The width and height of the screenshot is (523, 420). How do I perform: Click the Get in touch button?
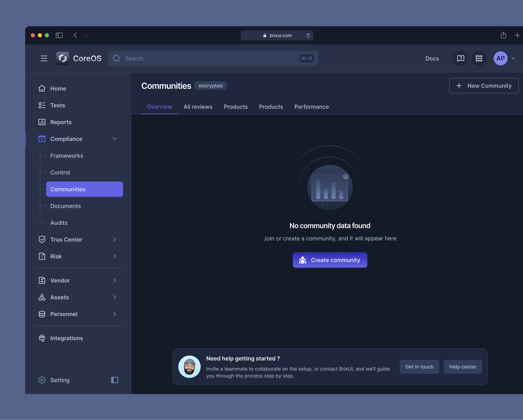pos(419,367)
